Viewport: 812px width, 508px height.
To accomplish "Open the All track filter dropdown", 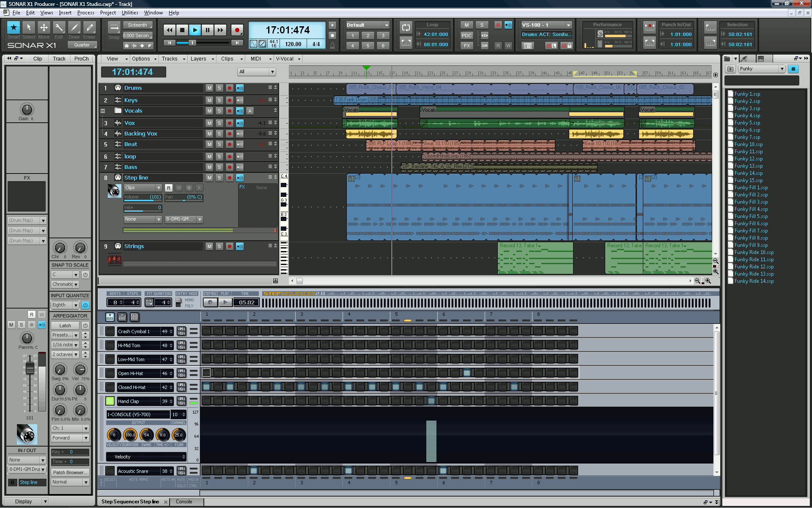I will [x=256, y=72].
